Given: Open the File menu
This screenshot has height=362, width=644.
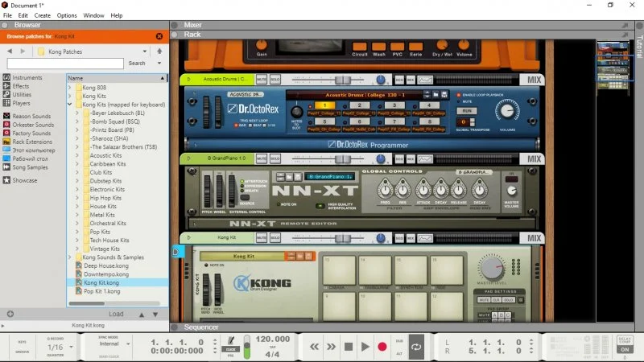Looking at the screenshot, I should tap(7, 15).
